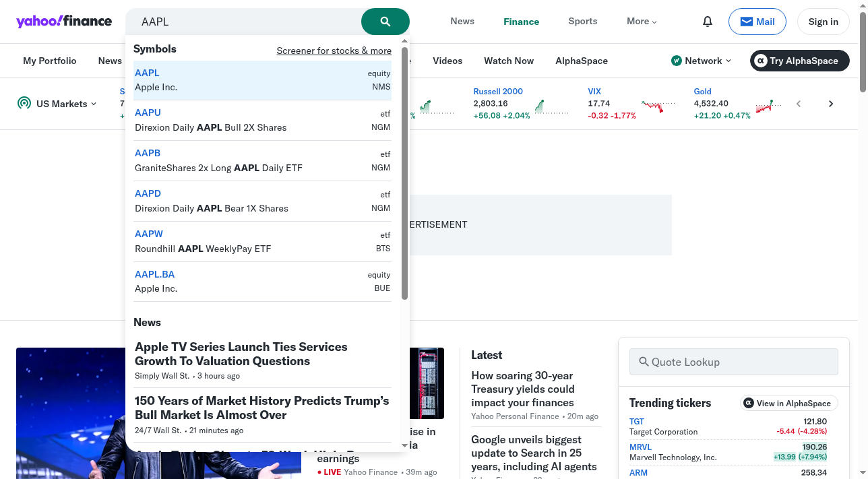The height and width of the screenshot is (479, 868).
Task: Select AAPD Direxion Bear 1X suggestion
Action: point(263,201)
